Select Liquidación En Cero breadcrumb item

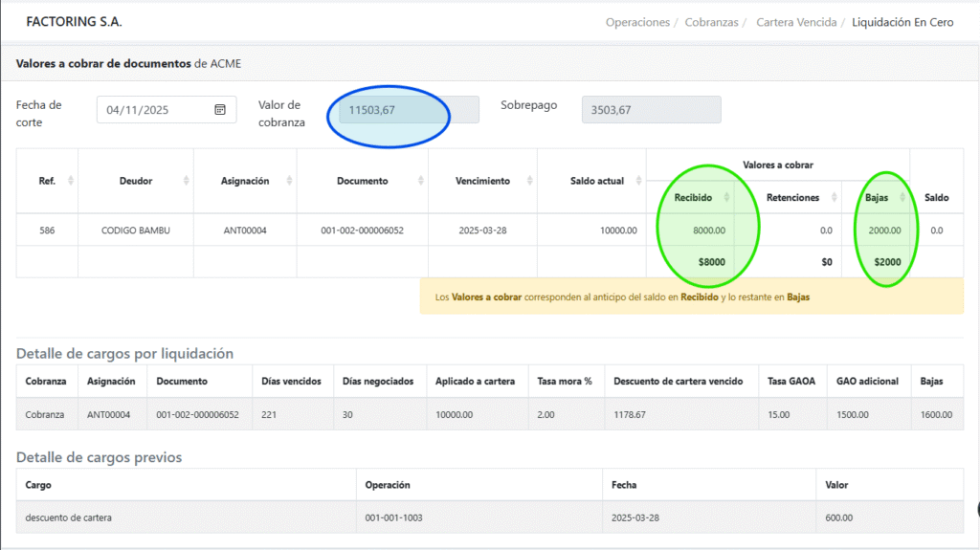(902, 22)
